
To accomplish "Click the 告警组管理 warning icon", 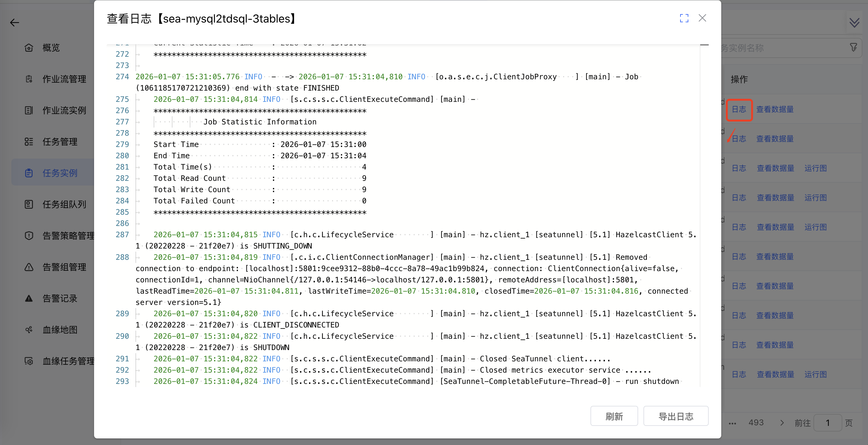I will [29, 267].
